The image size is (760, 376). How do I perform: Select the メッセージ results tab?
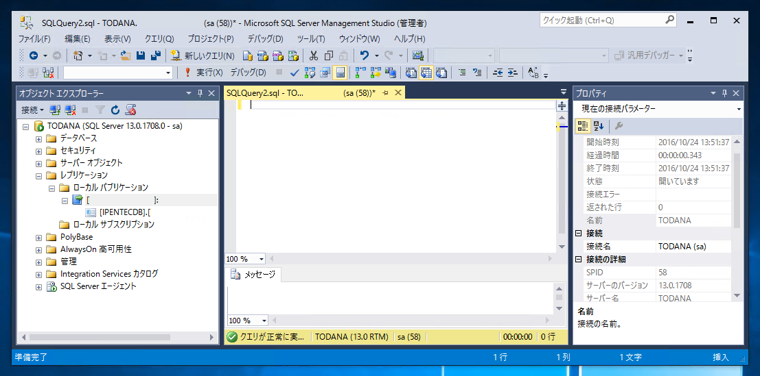(254, 275)
